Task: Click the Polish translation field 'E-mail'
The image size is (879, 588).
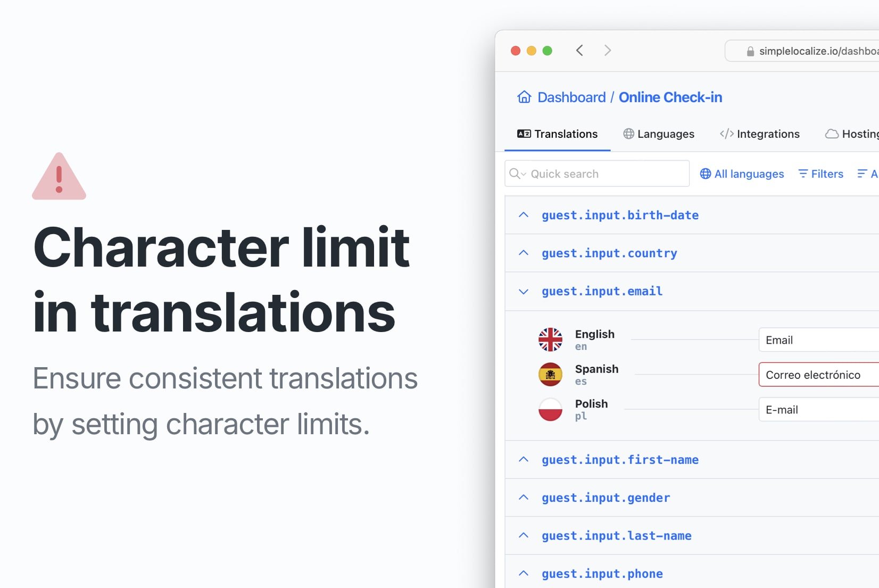Action: (819, 409)
